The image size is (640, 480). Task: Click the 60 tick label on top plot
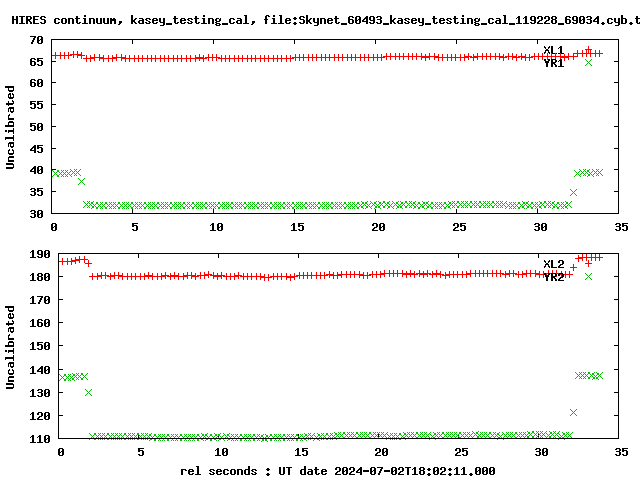click(36, 83)
